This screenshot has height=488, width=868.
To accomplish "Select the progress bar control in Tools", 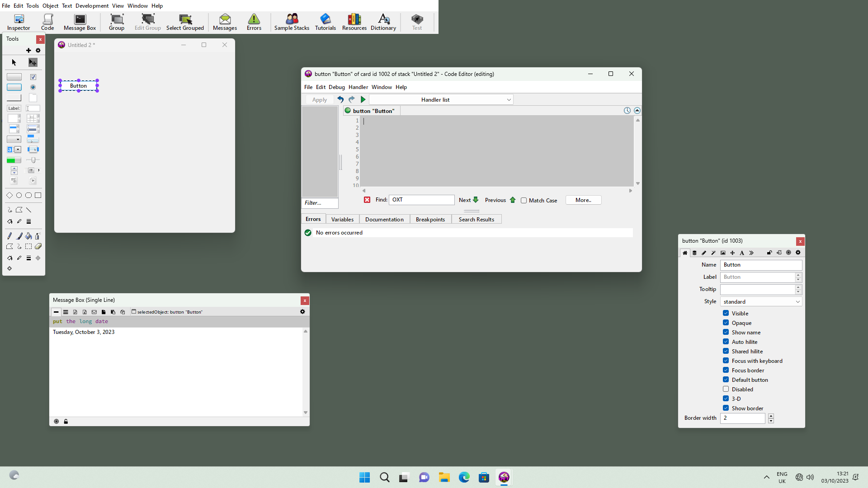I will [14, 160].
